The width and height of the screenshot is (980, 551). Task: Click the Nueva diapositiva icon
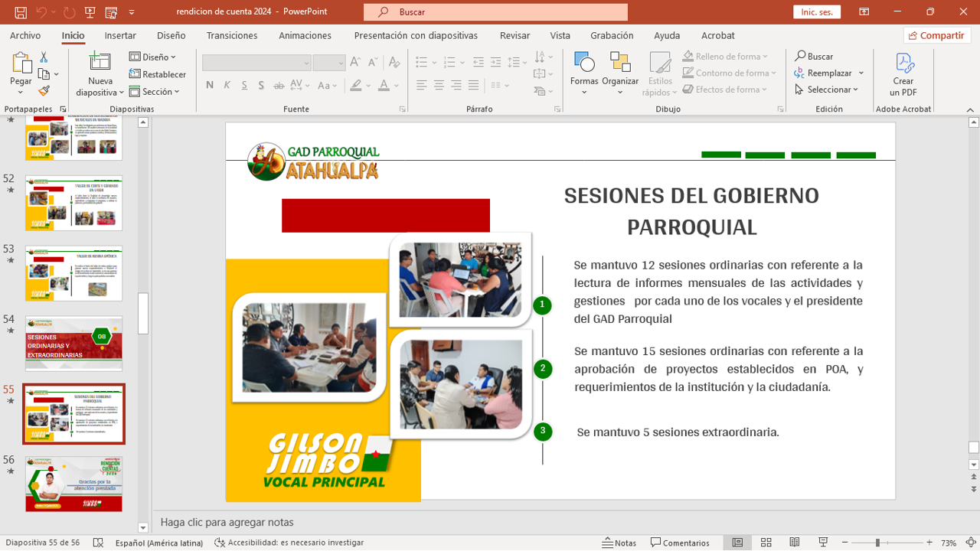(x=100, y=63)
